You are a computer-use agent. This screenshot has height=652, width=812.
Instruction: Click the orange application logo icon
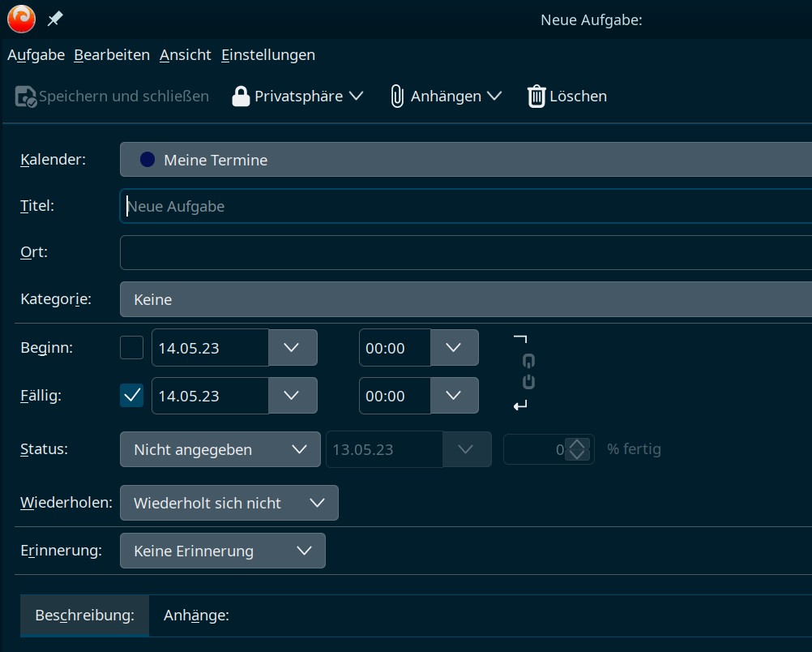21,19
